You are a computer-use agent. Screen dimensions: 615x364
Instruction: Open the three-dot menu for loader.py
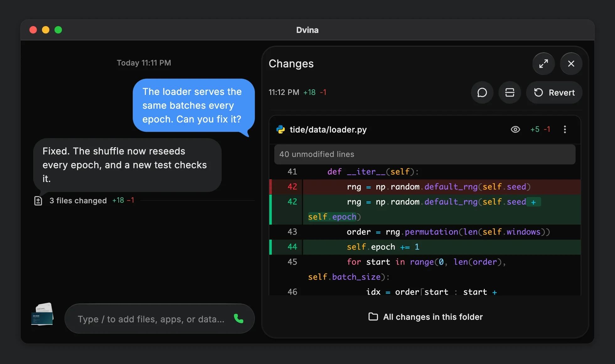tap(565, 129)
